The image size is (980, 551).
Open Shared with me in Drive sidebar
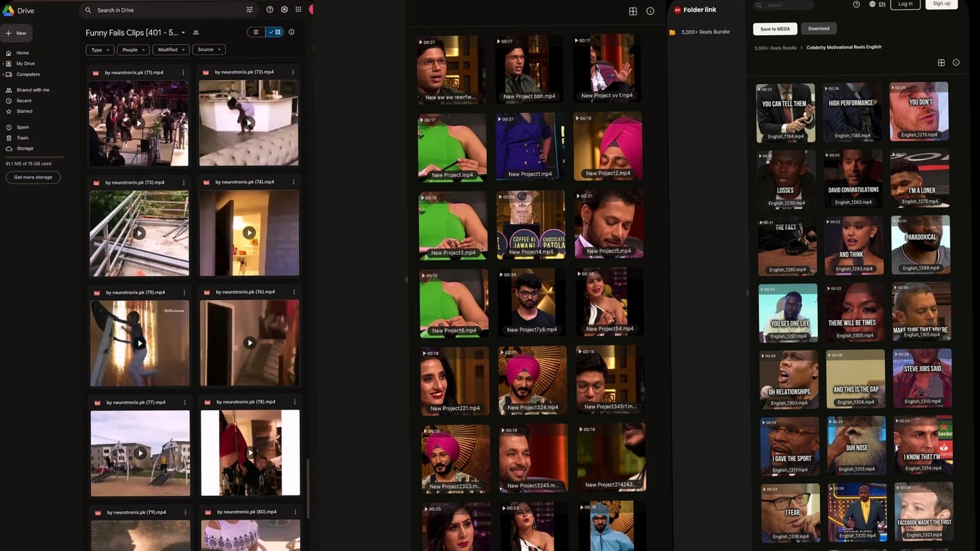(x=27, y=90)
